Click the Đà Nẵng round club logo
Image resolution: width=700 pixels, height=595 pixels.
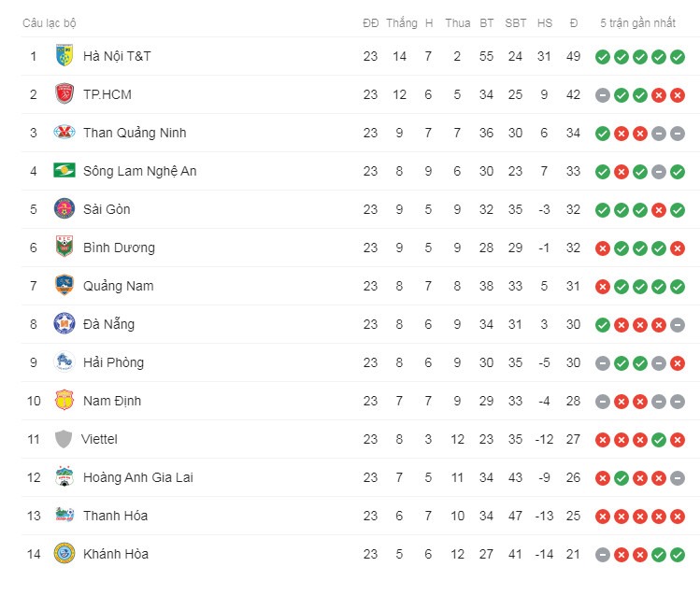[x=64, y=323]
